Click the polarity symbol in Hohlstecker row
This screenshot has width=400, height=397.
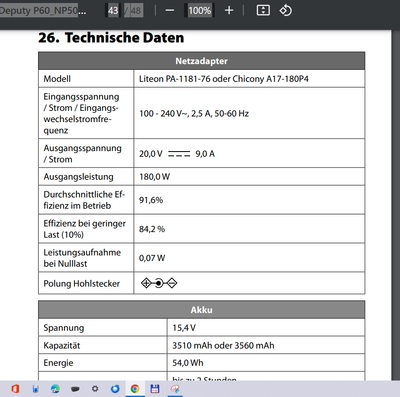point(159,283)
